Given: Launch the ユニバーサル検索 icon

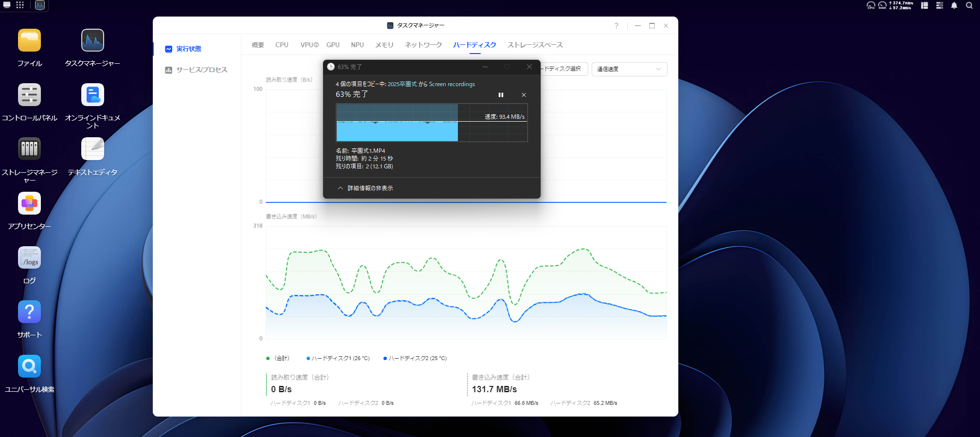Looking at the screenshot, I should pos(29,367).
